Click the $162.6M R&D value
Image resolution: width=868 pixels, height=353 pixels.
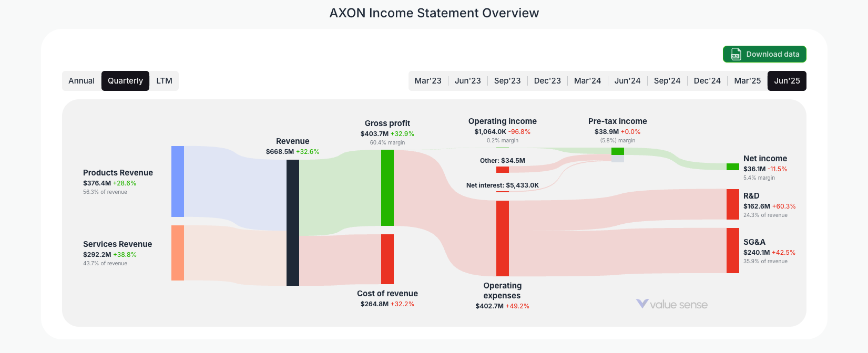[757, 206]
